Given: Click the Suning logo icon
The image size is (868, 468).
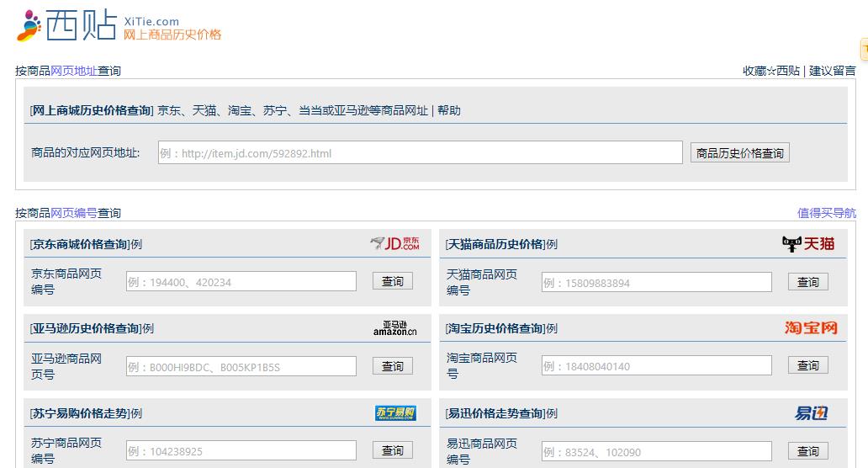Looking at the screenshot, I should click(x=395, y=412).
